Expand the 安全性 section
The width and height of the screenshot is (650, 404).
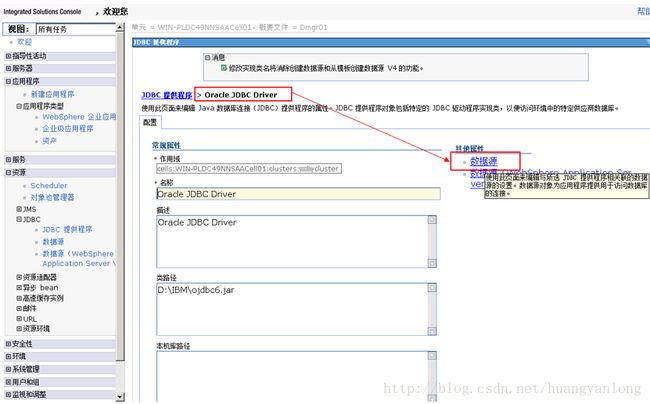[x=8, y=344]
